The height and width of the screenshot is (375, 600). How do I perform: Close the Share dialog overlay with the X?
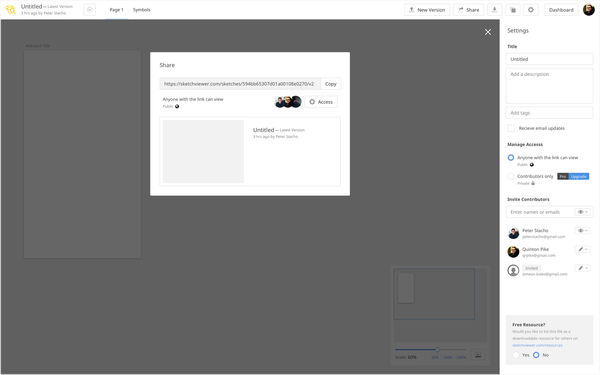click(x=488, y=32)
